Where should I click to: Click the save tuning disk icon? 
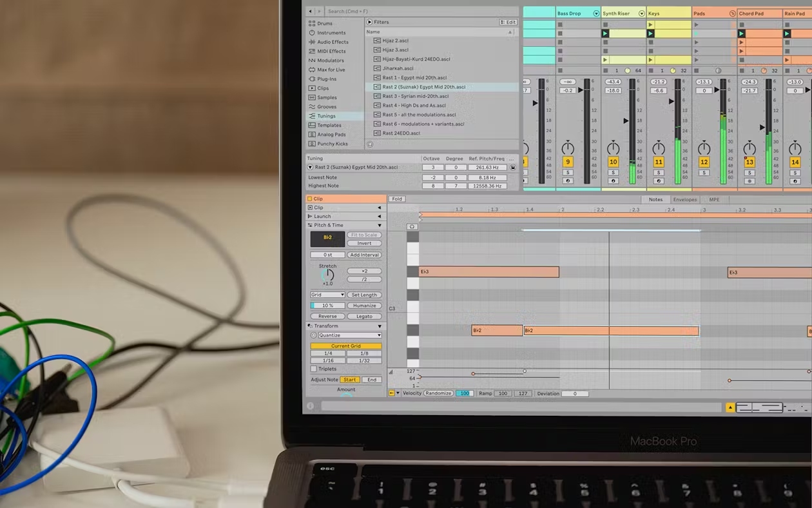[x=513, y=168]
